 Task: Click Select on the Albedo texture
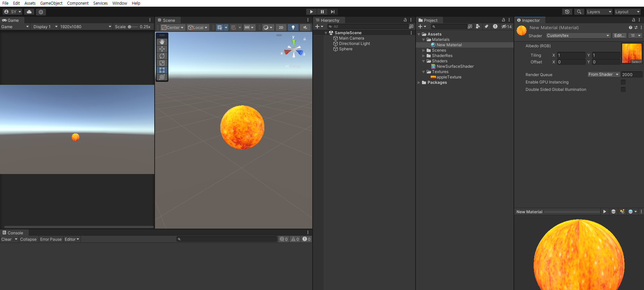pyautogui.click(x=636, y=62)
